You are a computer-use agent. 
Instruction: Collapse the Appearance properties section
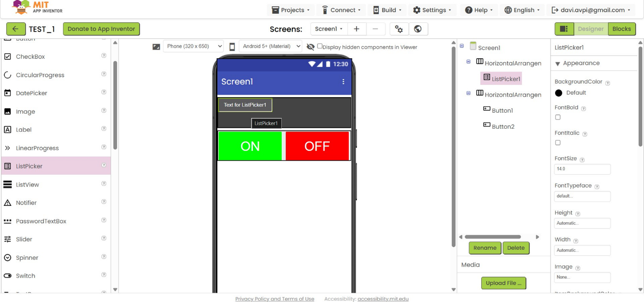(x=557, y=64)
